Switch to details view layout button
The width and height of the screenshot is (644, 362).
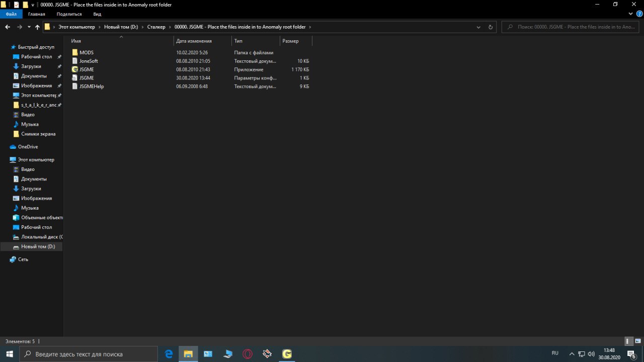pyautogui.click(x=629, y=341)
